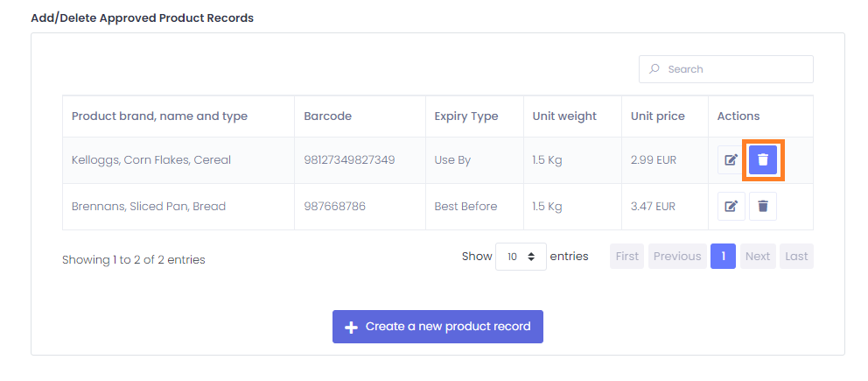Sort by Unit price column
The height and width of the screenshot is (381, 868).
pyautogui.click(x=658, y=116)
